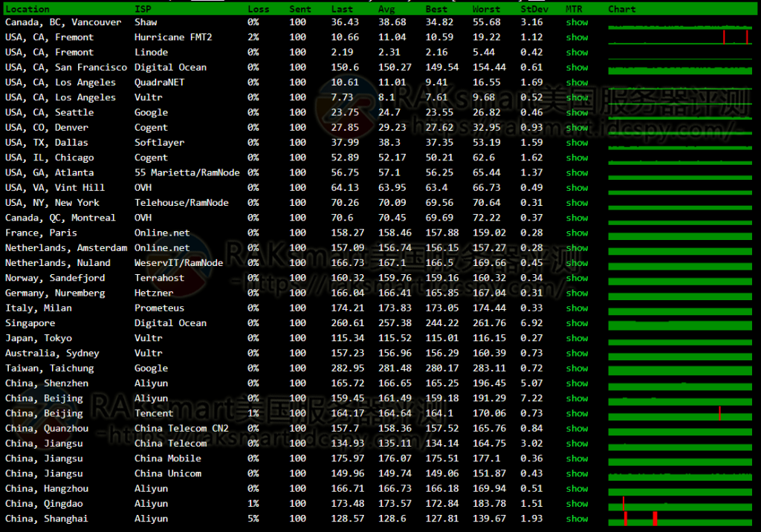The image size is (761, 532).
Task: Open show link for Jiangsu China Unicom
Action: point(577,474)
